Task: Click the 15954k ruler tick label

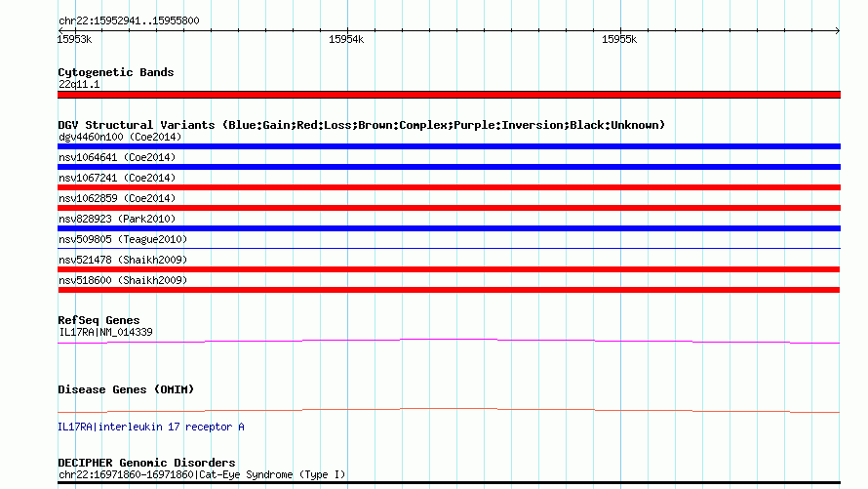Action: pos(346,39)
